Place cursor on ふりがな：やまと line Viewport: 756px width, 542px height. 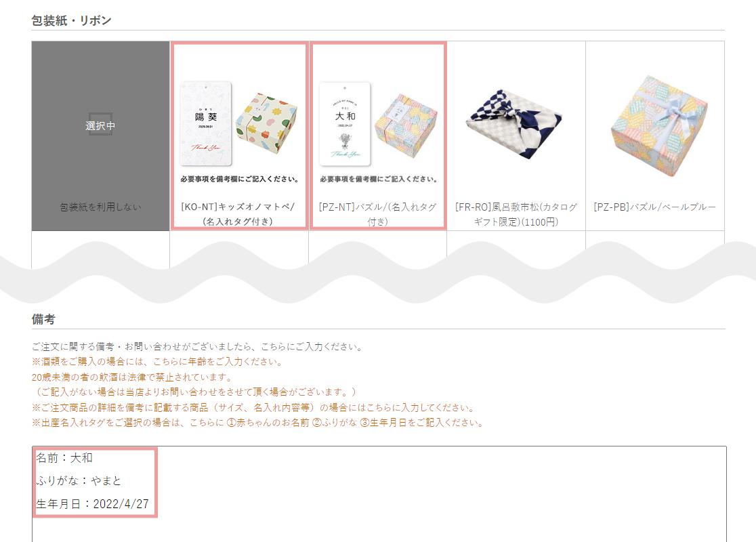pos(79,481)
